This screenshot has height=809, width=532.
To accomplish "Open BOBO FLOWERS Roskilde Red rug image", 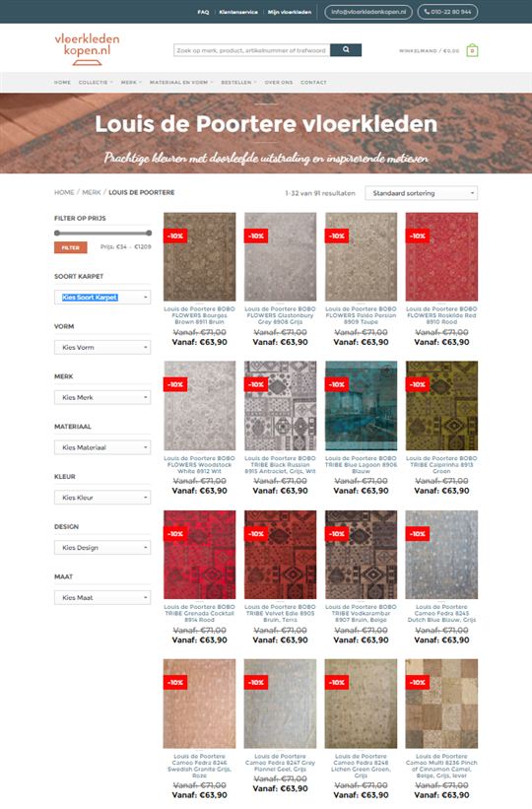I will 441,257.
